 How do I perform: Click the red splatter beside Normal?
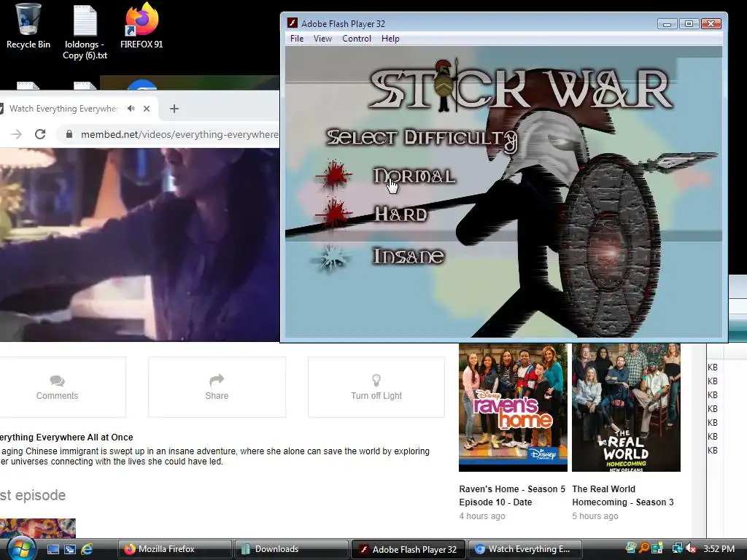coord(334,176)
